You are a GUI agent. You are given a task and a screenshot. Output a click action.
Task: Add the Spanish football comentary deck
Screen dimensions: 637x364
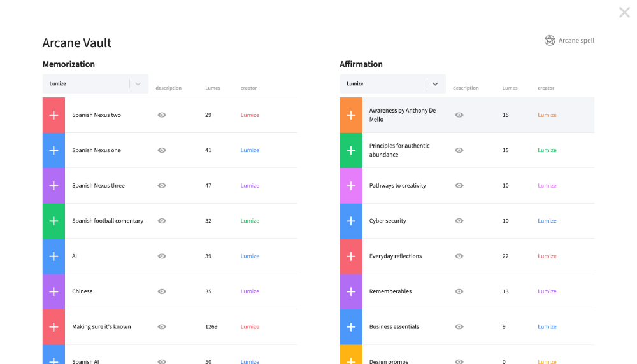(x=54, y=221)
